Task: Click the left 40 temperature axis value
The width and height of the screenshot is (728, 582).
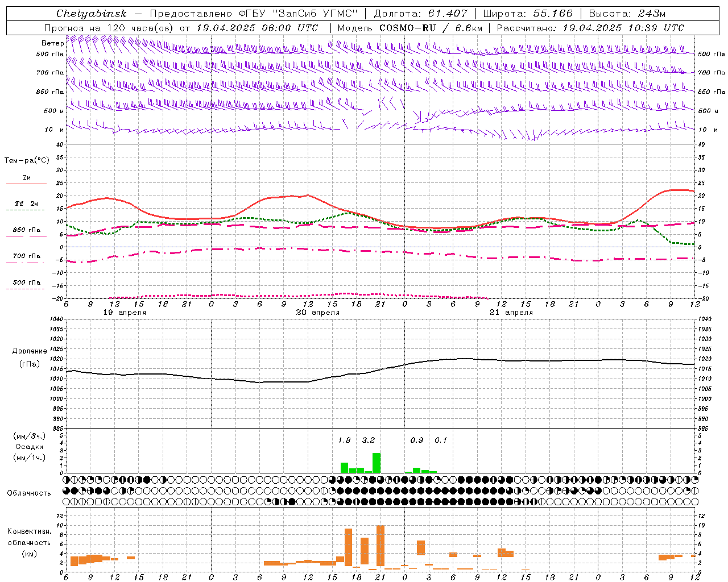Action: (x=60, y=144)
